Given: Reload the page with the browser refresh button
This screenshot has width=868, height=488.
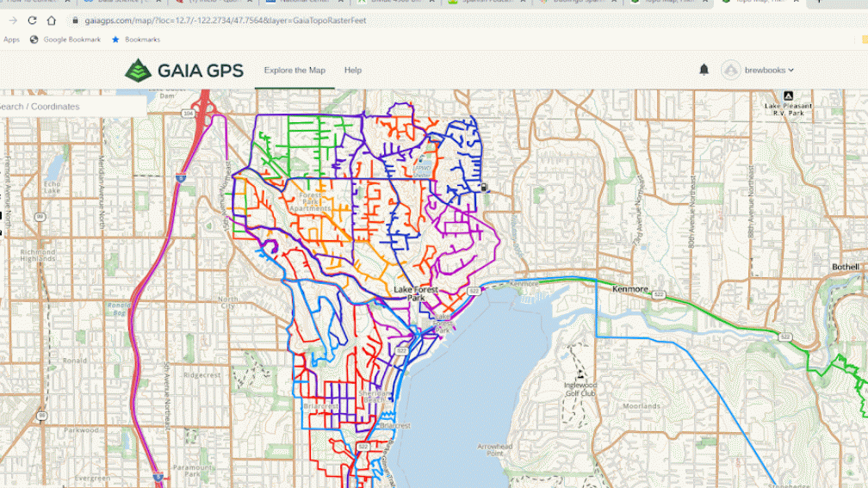Looking at the screenshot, I should click(x=32, y=20).
